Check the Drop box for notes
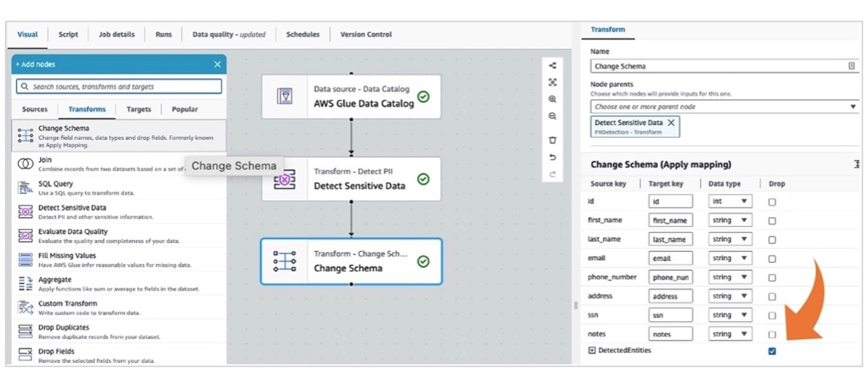 772,335
